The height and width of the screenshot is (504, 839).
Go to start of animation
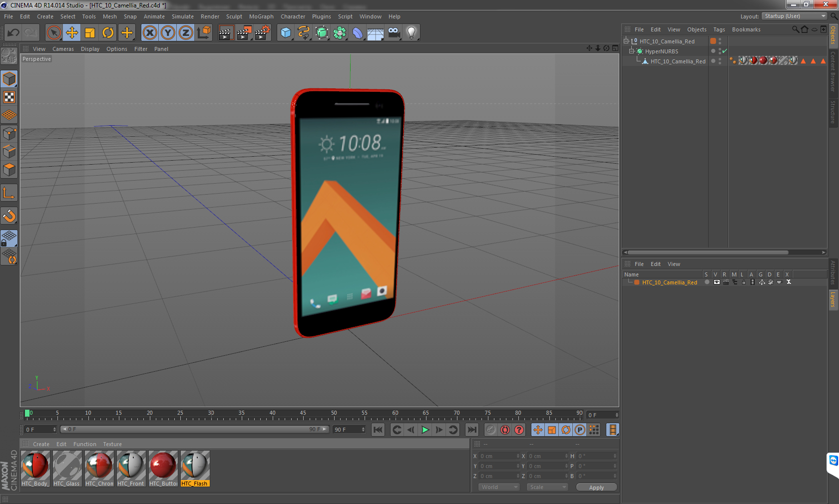[378, 430]
